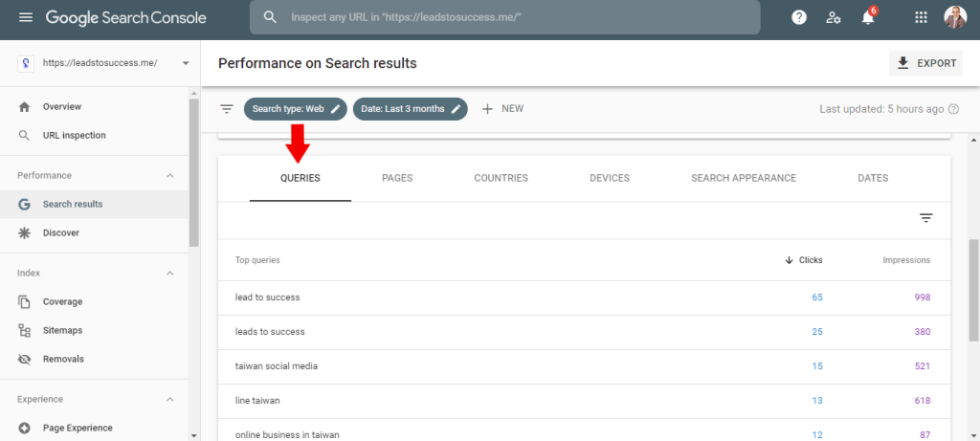Viewport: 980px width, 441px height.
Task: Switch to the SEARCH APPEARANCE tab
Action: (x=744, y=178)
